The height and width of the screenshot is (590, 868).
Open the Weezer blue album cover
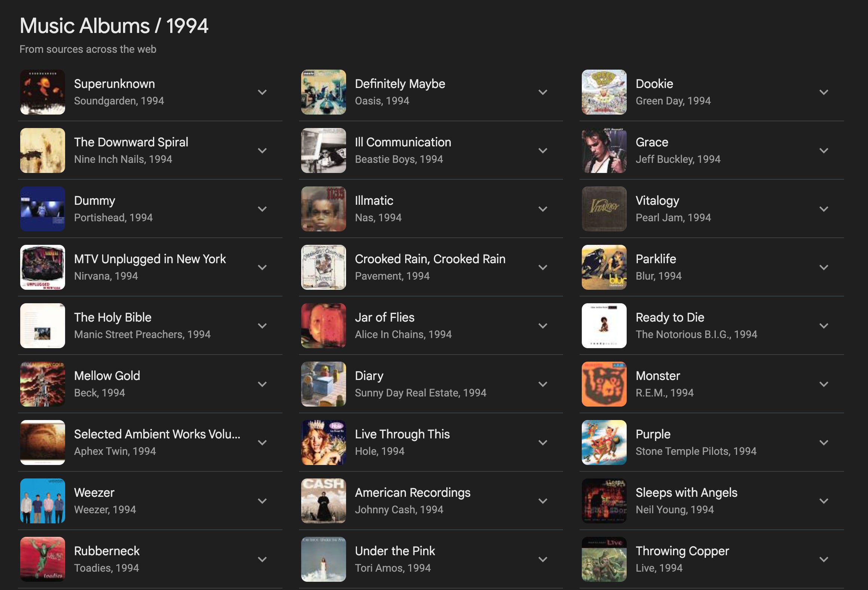[x=43, y=501]
